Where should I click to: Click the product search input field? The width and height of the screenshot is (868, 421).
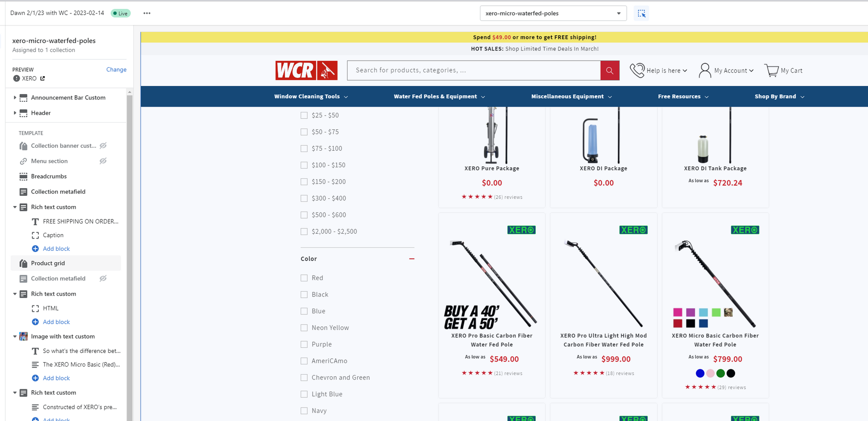tap(474, 70)
